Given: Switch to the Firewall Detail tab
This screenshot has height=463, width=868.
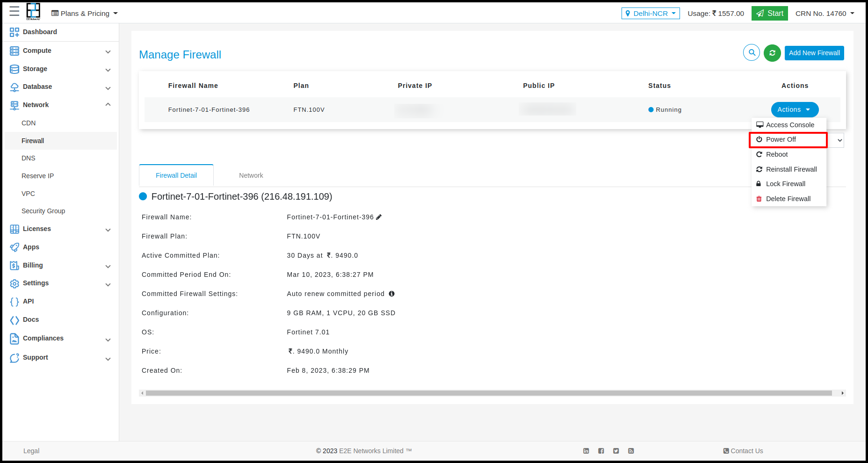Looking at the screenshot, I should (176, 175).
